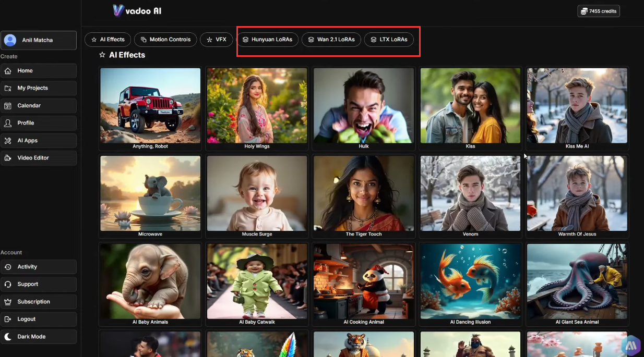Click the floating assistant icon bottom right
Viewport: 644px width, 357px height.
tap(631, 345)
